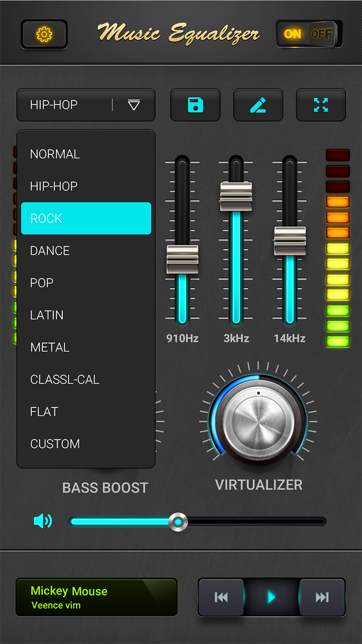
Task: Collapse the HIP-HOP preset dropdown
Action: tap(86, 105)
